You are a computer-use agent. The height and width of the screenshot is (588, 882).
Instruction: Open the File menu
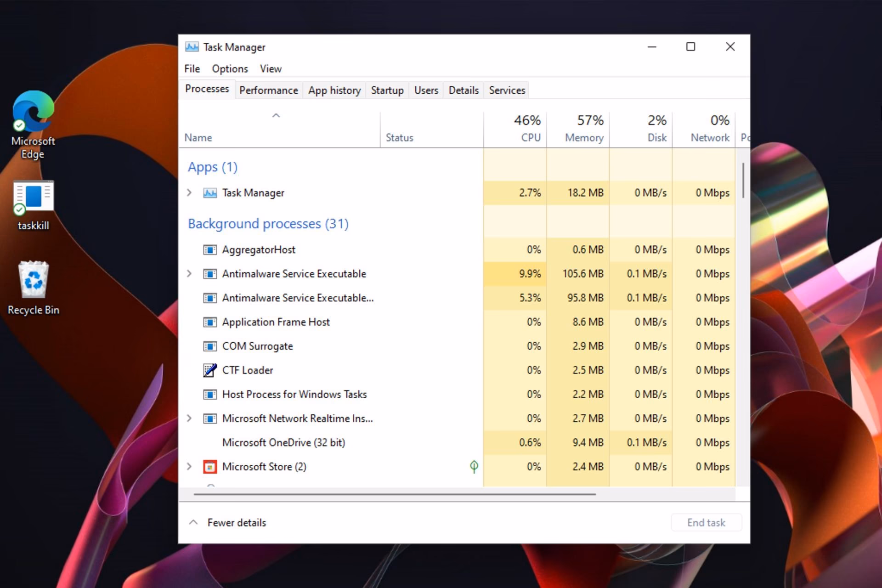click(192, 69)
